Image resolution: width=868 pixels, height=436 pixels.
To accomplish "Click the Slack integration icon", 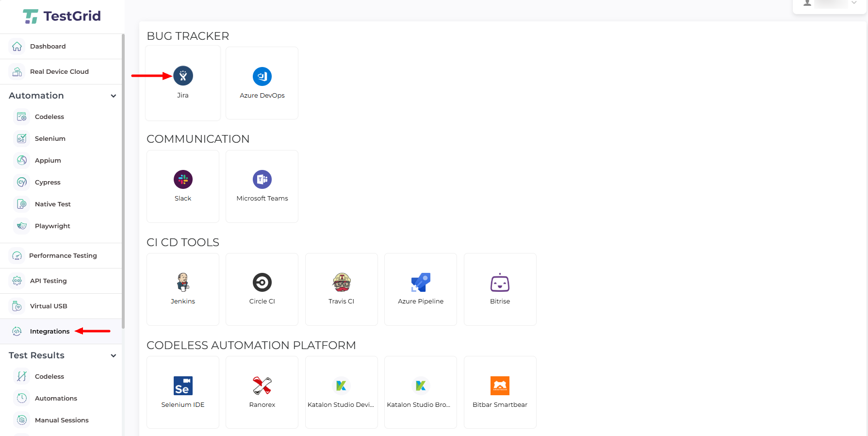I will (x=183, y=180).
